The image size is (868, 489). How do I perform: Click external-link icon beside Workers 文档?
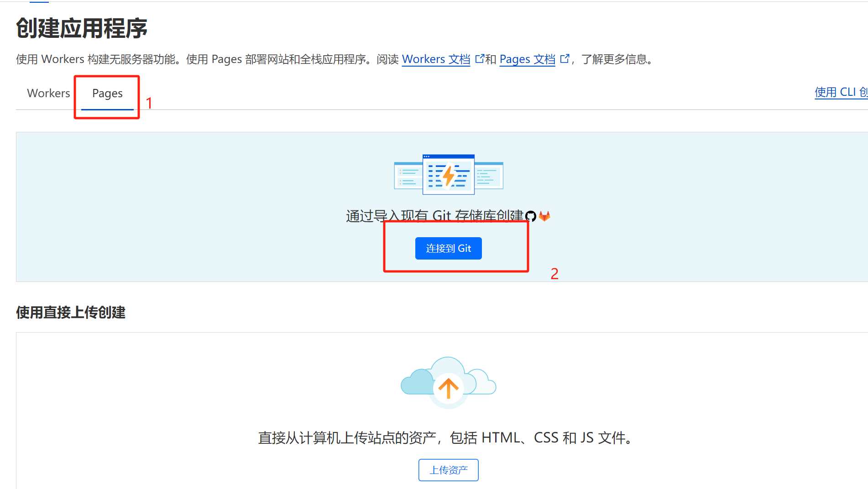[479, 59]
